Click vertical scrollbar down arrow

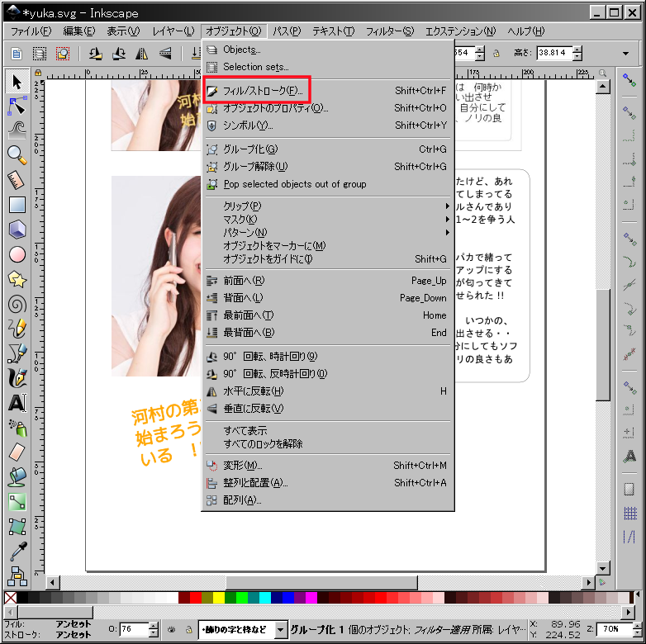click(603, 569)
